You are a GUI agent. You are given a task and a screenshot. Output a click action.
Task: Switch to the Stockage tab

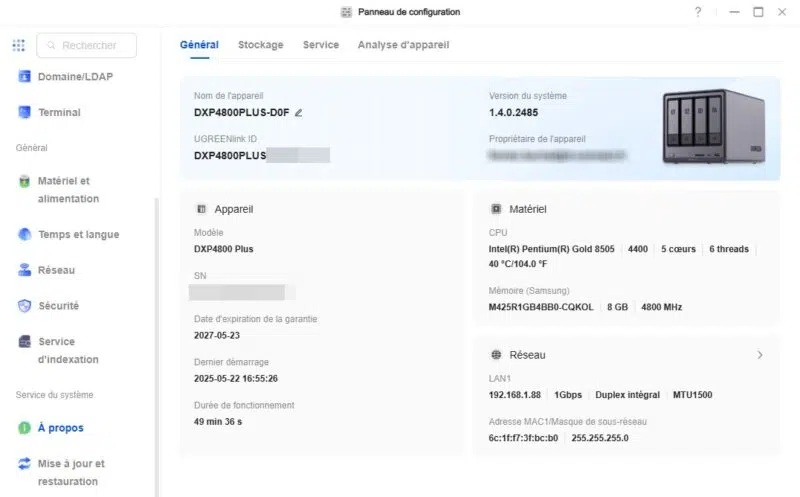click(260, 45)
